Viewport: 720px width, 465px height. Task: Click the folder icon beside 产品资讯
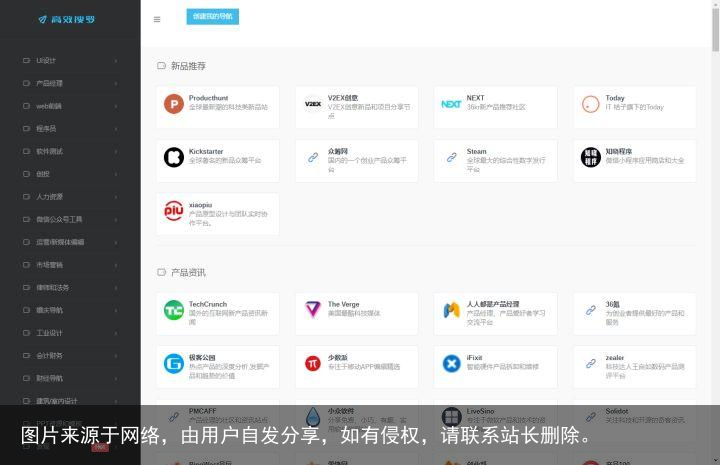[x=161, y=272]
